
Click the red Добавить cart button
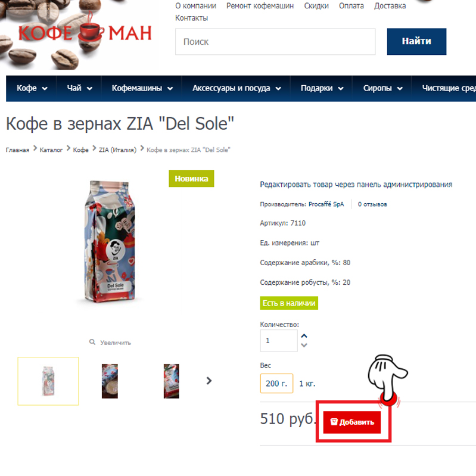pos(352,422)
